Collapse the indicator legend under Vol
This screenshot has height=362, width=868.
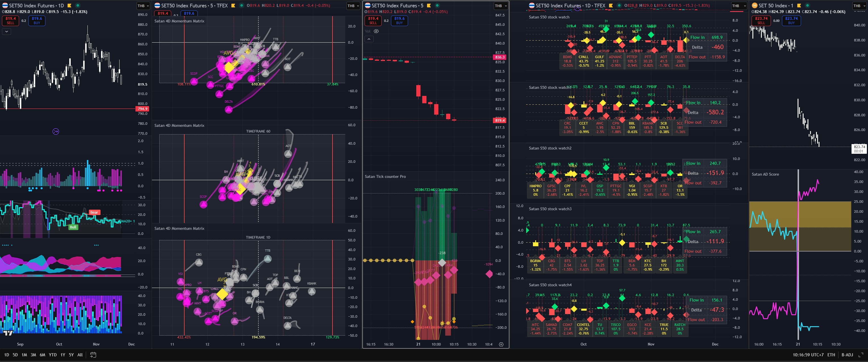point(369,39)
